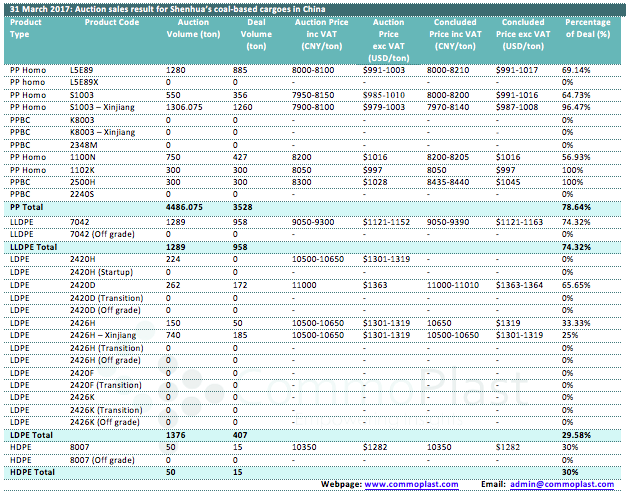This screenshot has width=628, height=496.
Task: Select the 7042 (Off grade) cell
Action: [x=106, y=232]
